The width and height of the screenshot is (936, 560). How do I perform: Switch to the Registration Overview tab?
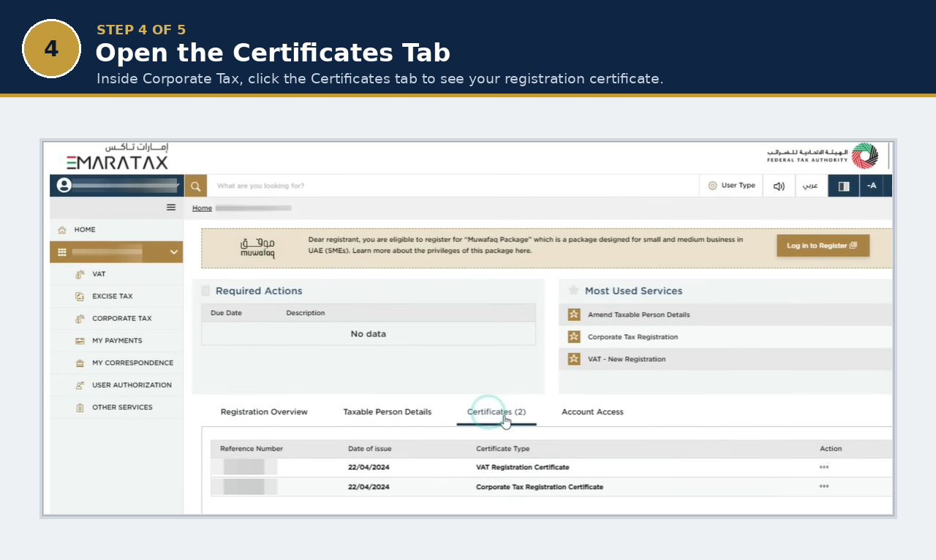[x=264, y=412]
